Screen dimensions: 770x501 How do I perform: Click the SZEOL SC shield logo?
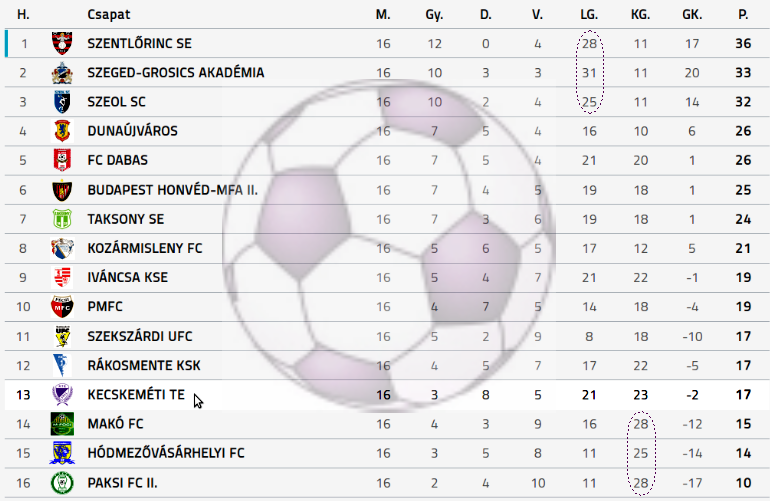pos(62,102)
